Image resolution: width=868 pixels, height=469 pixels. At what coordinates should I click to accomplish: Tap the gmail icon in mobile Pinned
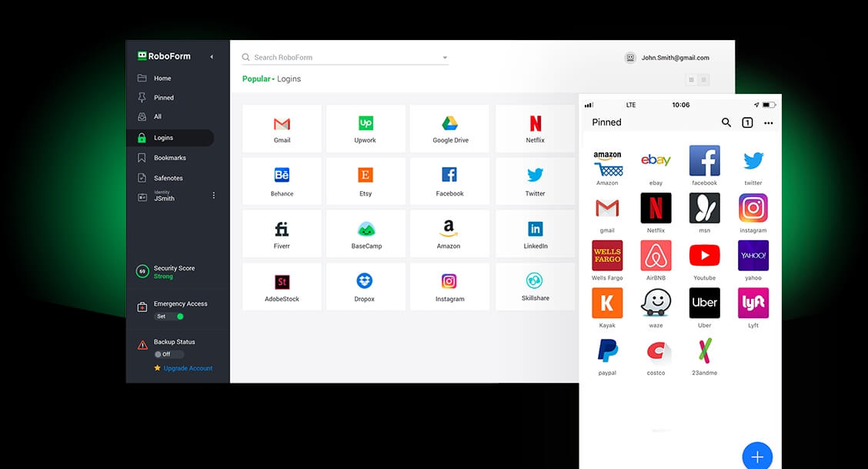coord(607,208)
